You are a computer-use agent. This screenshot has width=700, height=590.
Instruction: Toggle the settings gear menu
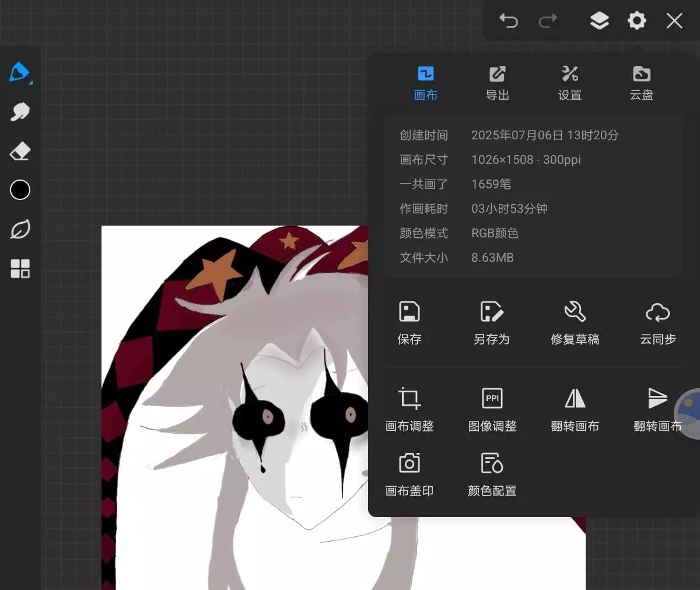636,22
